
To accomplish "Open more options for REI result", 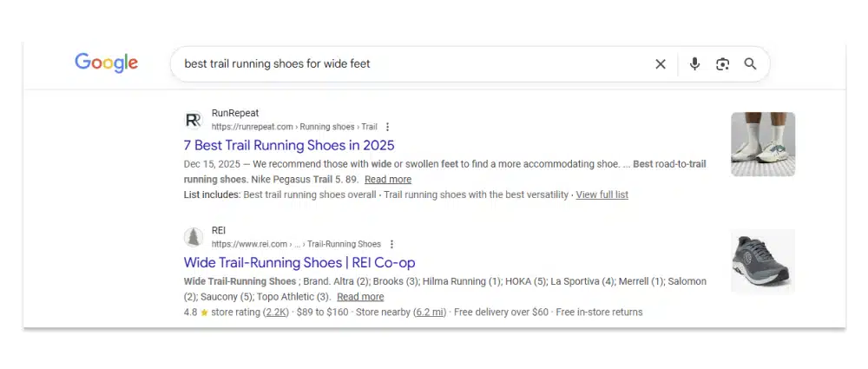I will pyautogui.click(x=391, y=244).
